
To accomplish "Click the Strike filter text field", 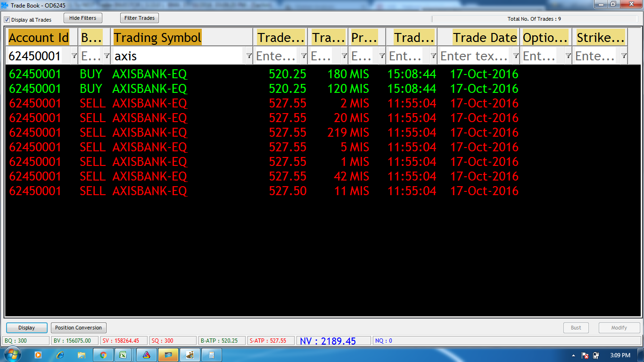I will (596, 56).
